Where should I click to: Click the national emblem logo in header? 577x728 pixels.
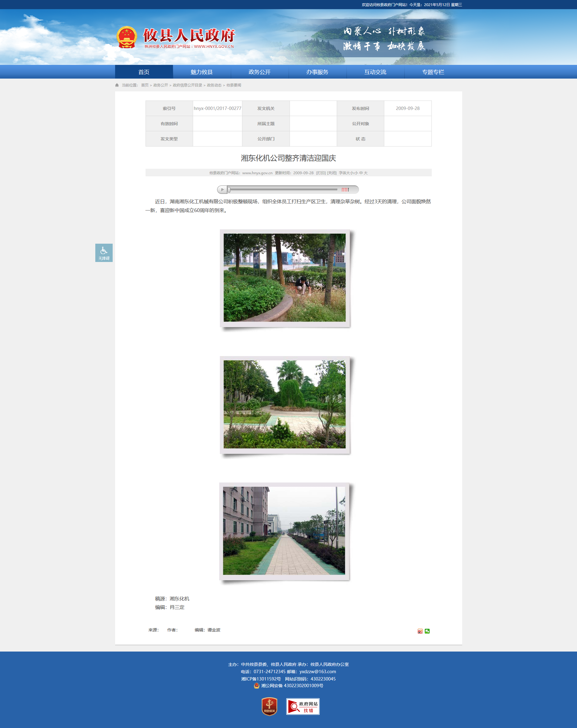(127, 37)
